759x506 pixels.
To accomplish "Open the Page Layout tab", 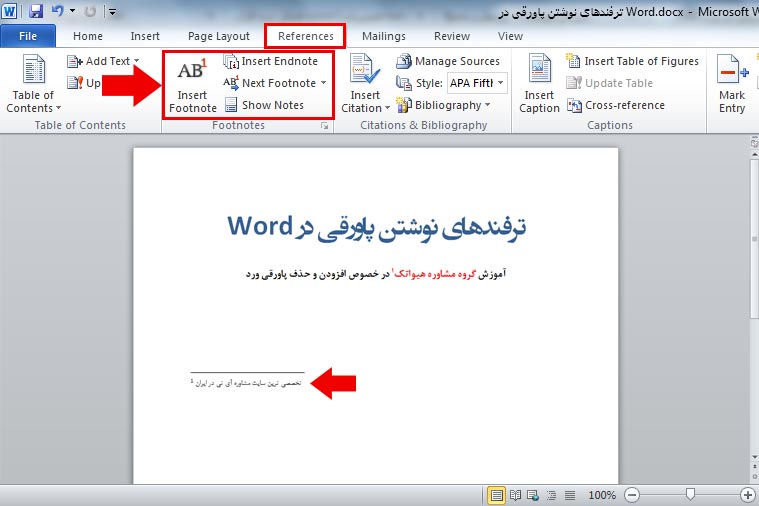I will 219,36.
